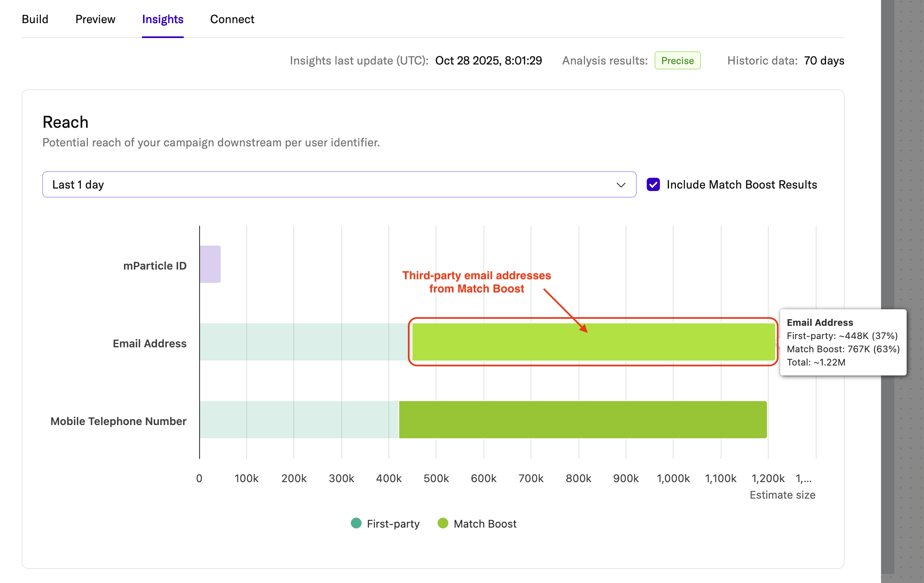Screen dimensions: 924x583
Task: Click the Email Address axis label
Action: click(x=150, y=344)
